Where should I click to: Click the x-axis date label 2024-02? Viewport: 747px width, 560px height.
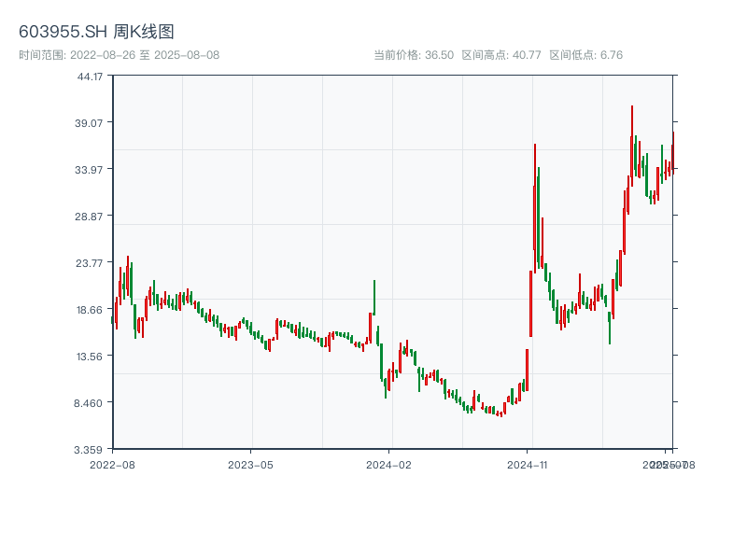tap(388, 465)
